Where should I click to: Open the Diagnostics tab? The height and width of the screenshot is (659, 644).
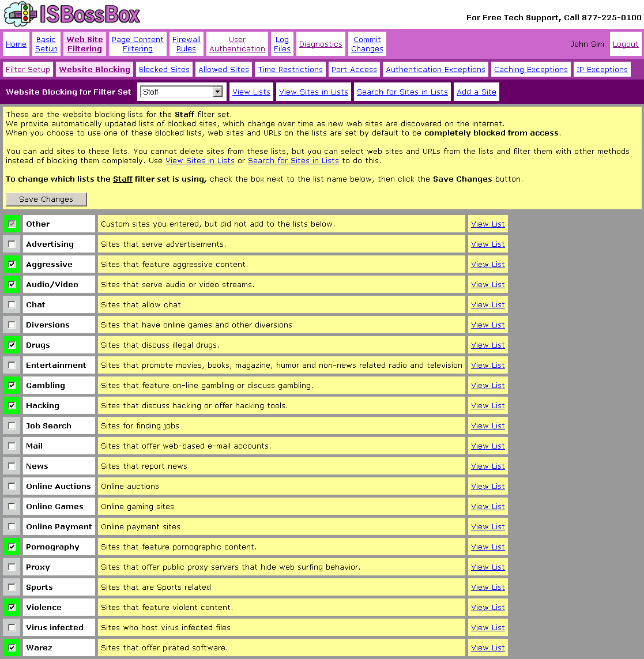point(321,44)
